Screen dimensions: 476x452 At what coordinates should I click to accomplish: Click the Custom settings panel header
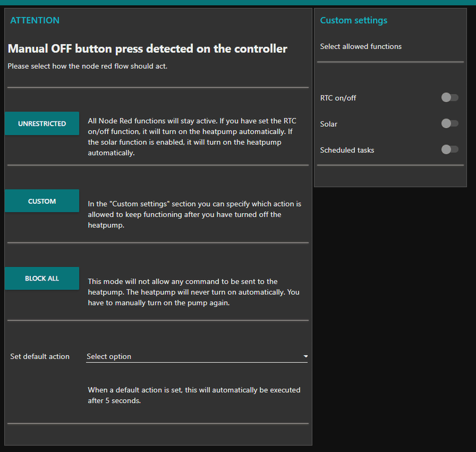click(x=353, y=20)
